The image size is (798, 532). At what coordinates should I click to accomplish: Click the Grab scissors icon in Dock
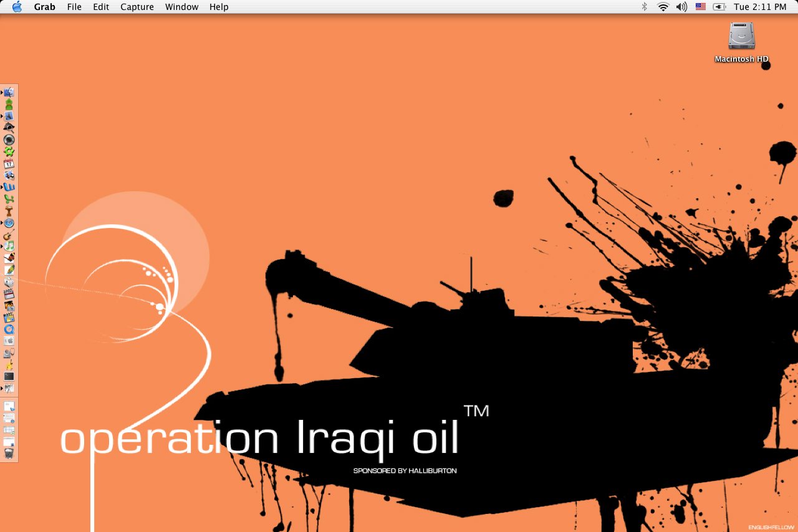tap(9, 388)
